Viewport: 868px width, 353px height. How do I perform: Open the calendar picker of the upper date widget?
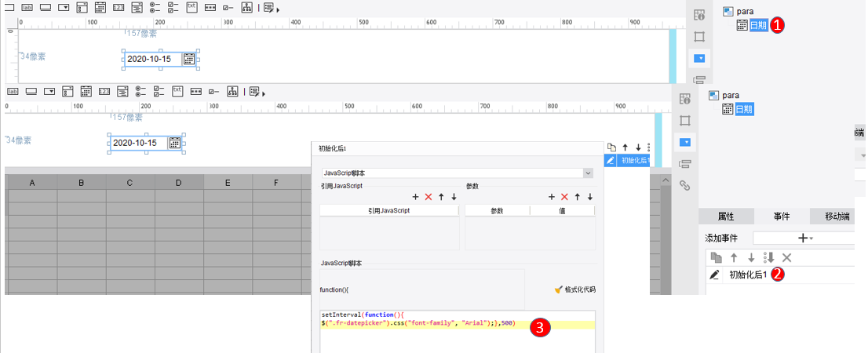tap(189, 59)
